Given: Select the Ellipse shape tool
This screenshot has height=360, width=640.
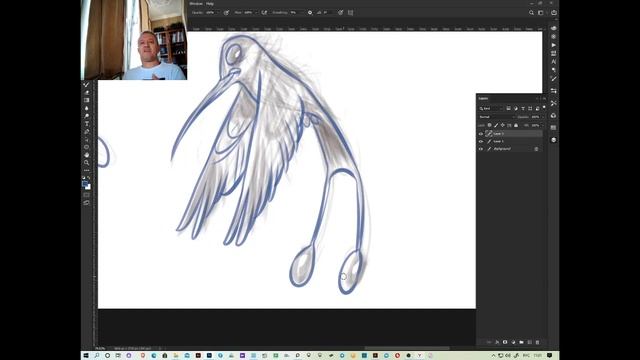Looking at the screenshot, I should [87, 147].
